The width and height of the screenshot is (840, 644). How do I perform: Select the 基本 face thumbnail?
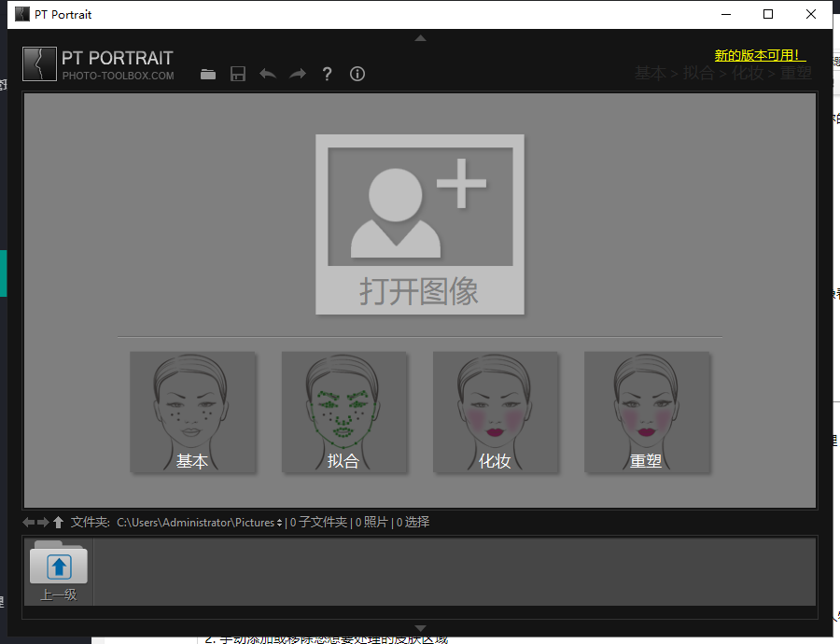[x=192, y=413]
